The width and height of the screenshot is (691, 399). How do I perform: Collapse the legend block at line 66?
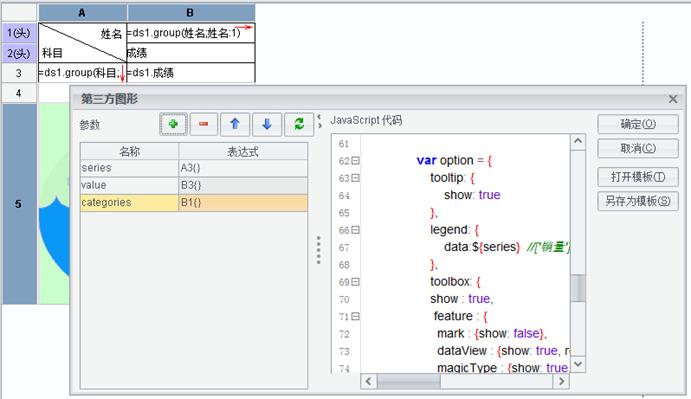[x=355, y=230]
